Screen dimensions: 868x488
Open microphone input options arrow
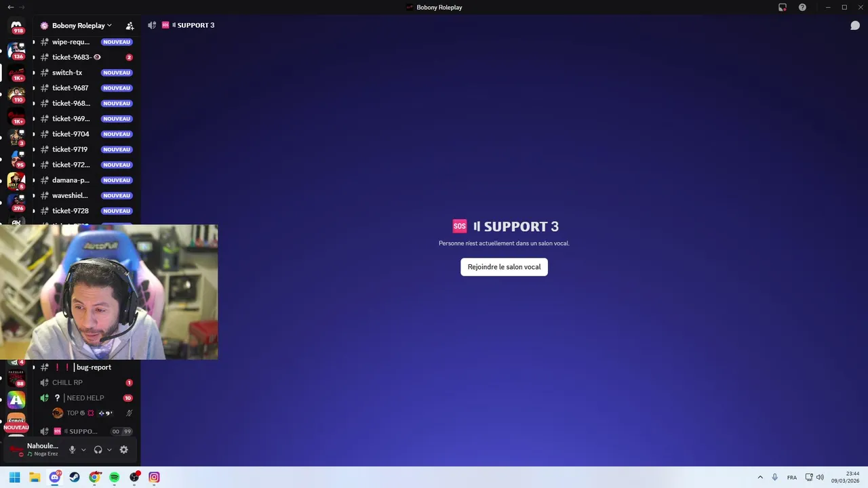click(83, 449)
